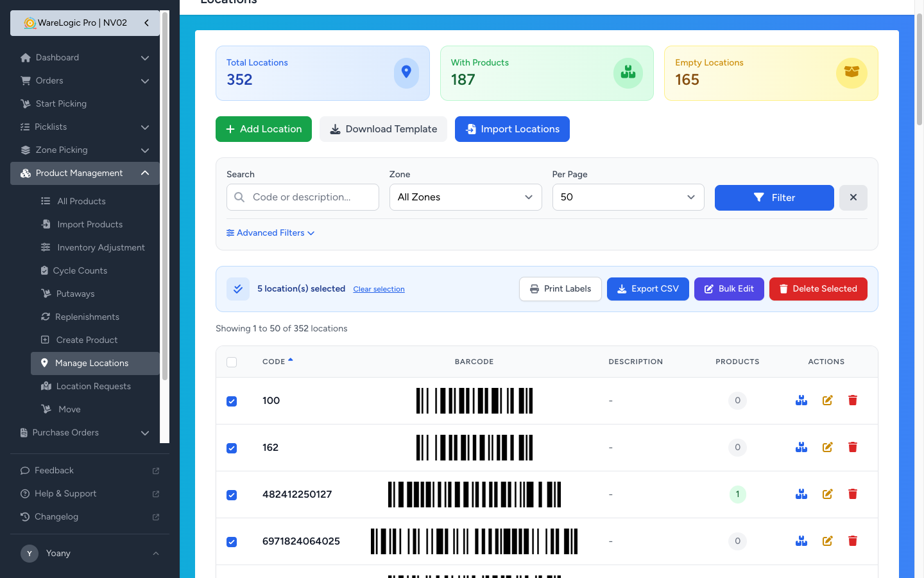The height and width of the screenshot is (578, 924).
Task: Expand the Picklists menu chevron
Action: (x=145, y=127)
